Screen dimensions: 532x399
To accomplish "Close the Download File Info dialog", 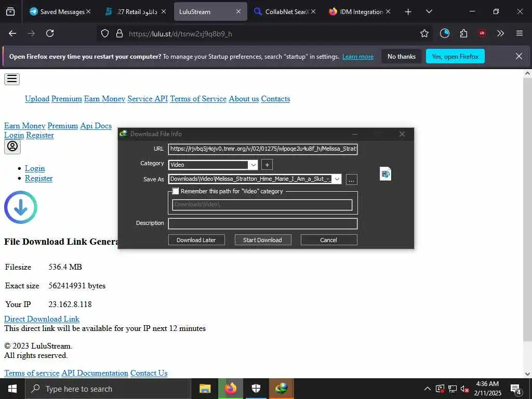I will pos(402,134).
